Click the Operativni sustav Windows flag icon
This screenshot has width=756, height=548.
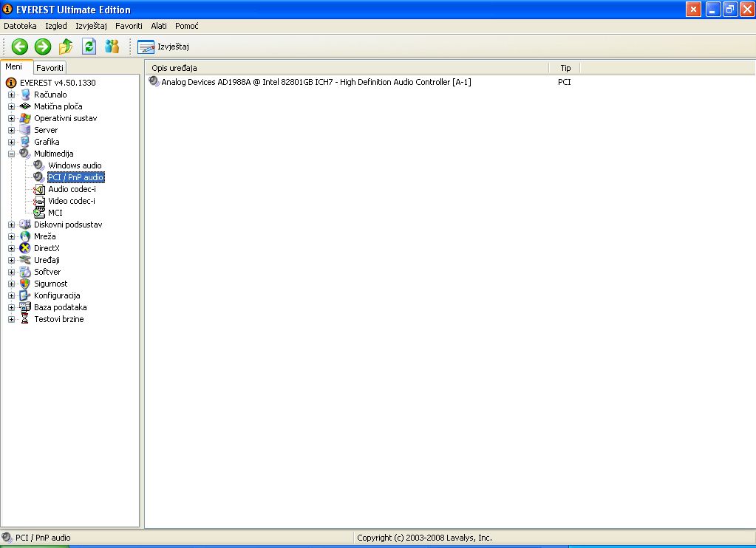[25, 118]
